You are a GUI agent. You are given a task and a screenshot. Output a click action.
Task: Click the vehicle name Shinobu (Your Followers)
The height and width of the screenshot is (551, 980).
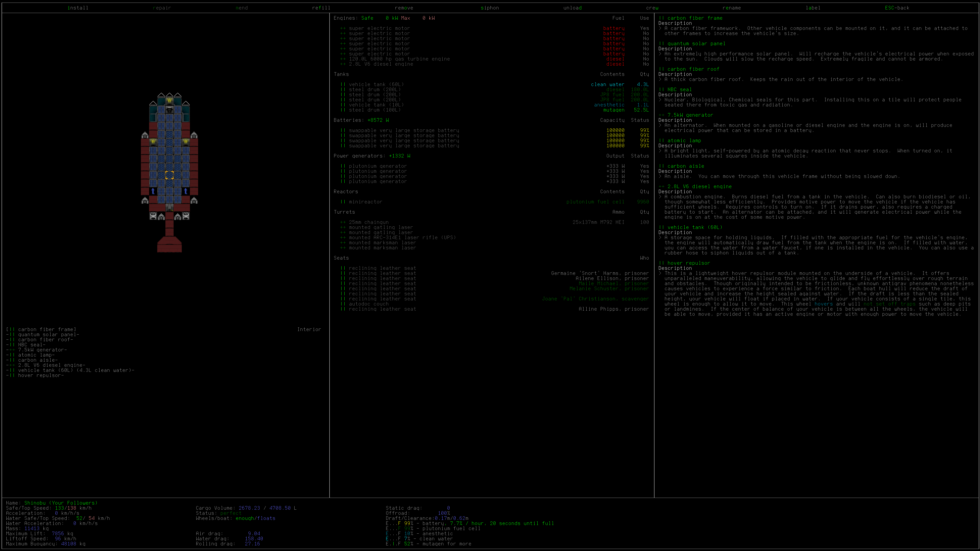click(x=61, y=503)
